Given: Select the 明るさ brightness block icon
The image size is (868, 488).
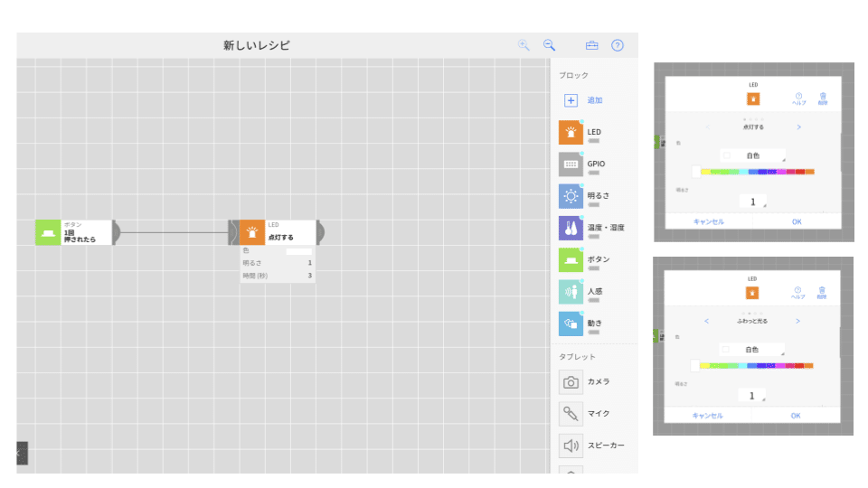Looking at the screenshot, I should [x=571, y=196].
